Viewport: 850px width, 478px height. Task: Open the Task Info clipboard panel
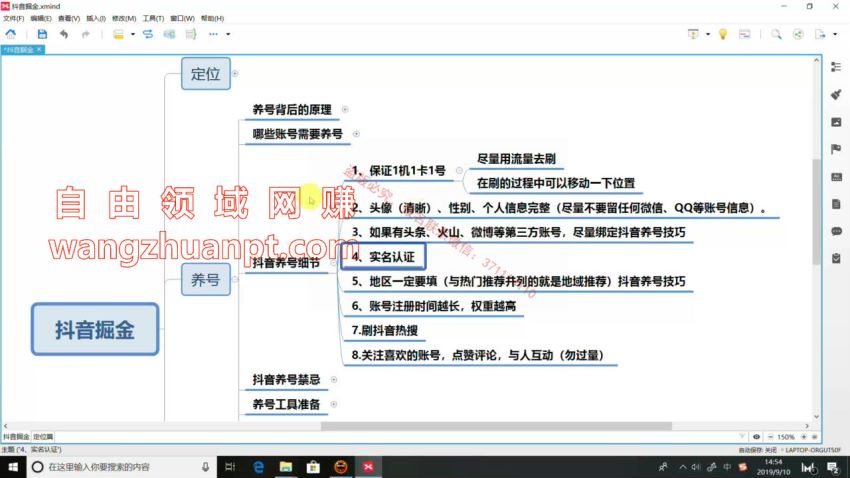tap(836, 259)
